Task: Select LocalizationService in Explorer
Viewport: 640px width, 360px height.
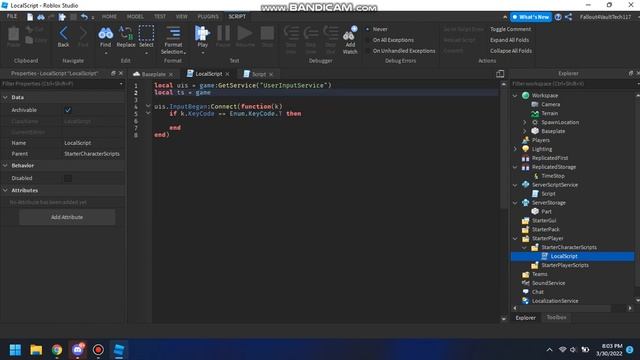Action: tap(555, 301)
